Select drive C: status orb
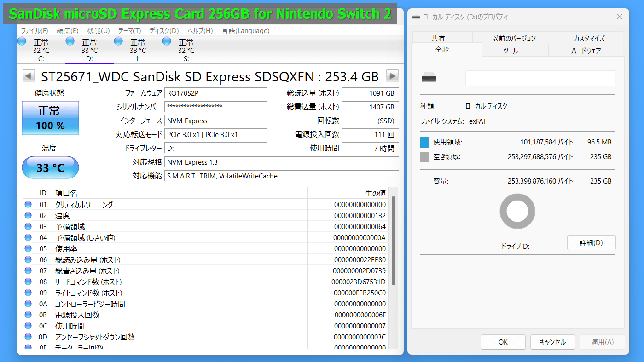 (x=22, y=41)
